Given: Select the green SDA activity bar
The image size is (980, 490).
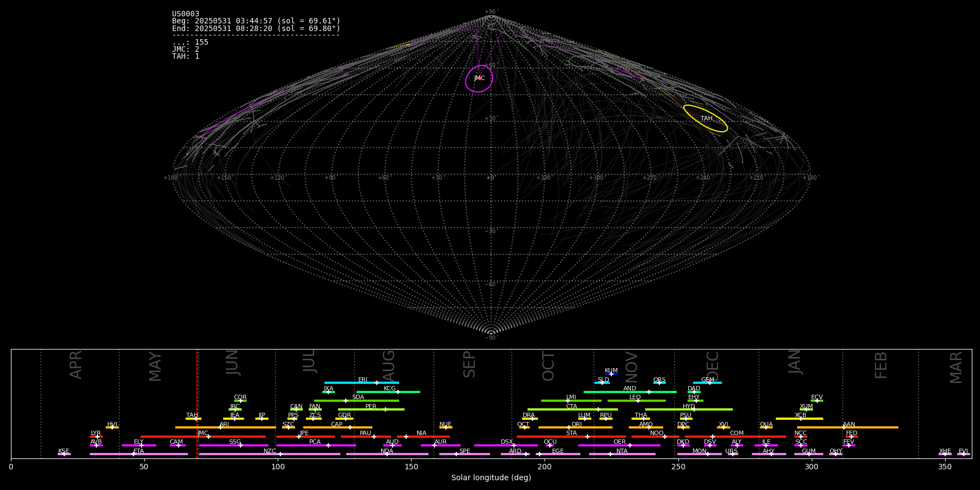Looking at the screenshot, I should pyautogui.click(x=357, y=401).
